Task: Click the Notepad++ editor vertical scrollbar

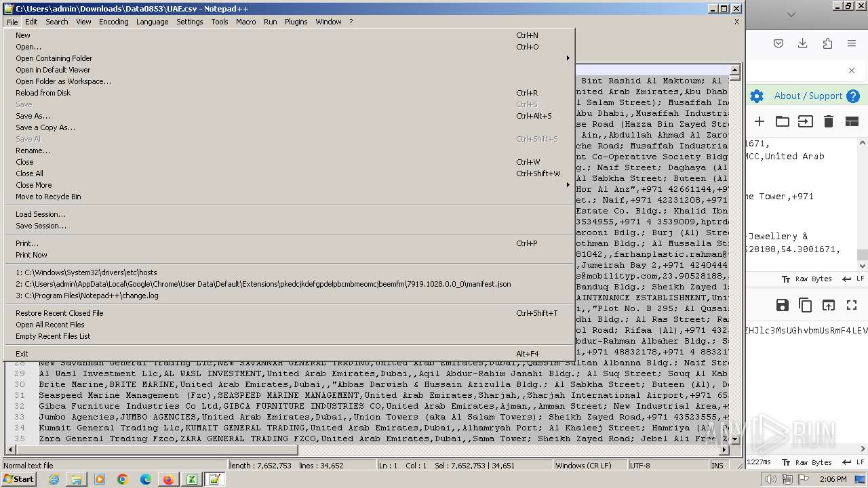Action: (x=734, y=254)
